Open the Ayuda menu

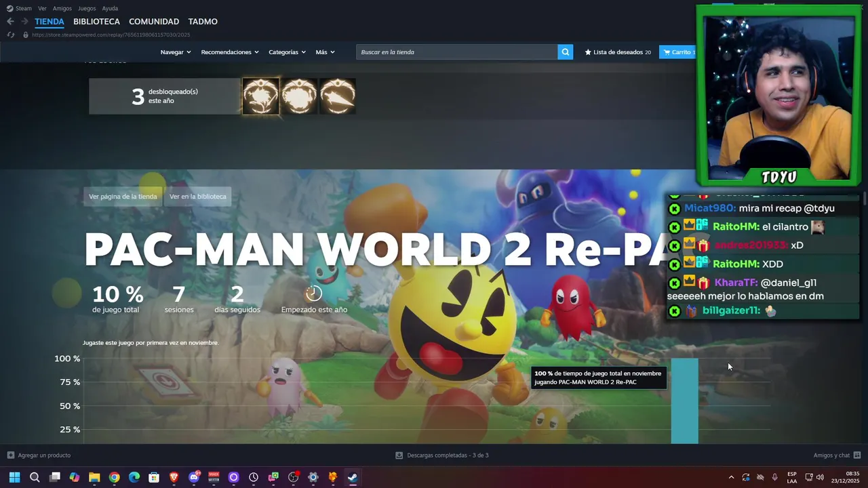click(110, 8)
